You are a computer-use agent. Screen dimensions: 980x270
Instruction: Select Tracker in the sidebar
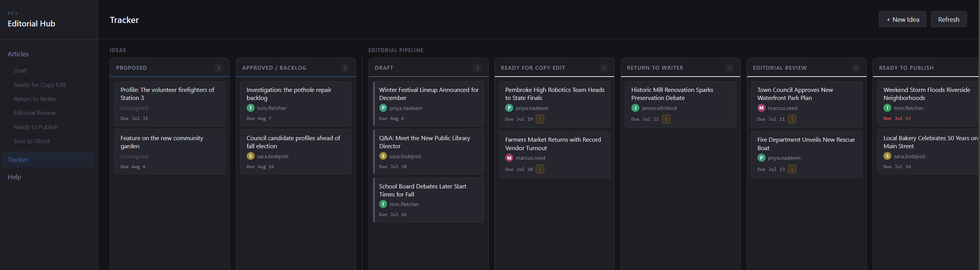47,160
